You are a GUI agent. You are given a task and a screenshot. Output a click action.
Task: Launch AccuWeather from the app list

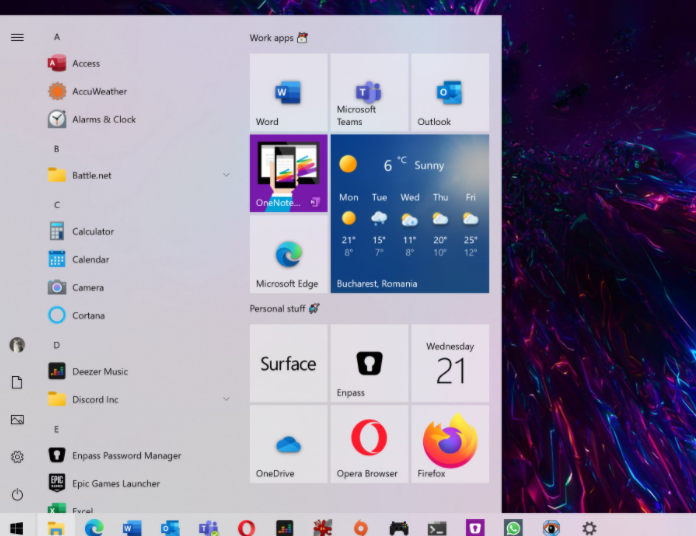138,91
